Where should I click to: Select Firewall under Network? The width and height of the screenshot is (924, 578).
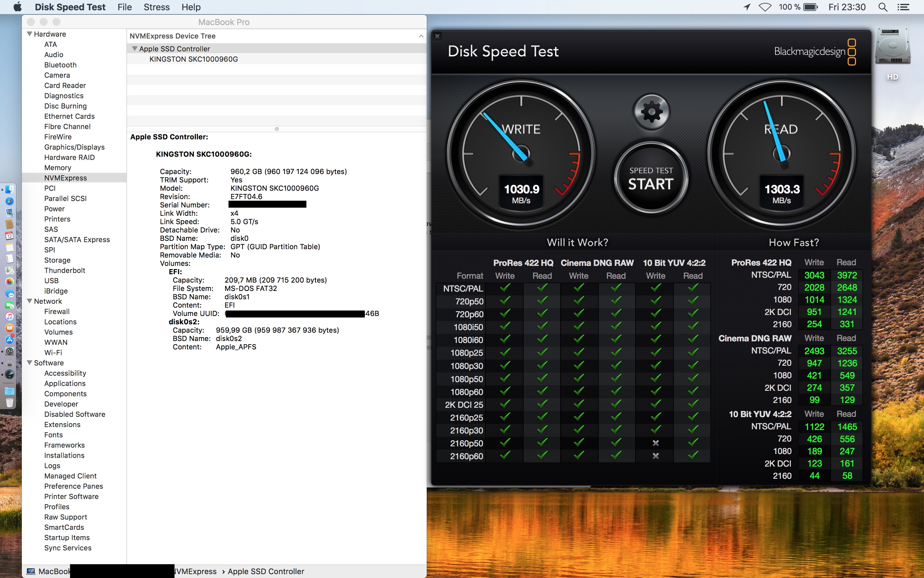coord(57,311)
